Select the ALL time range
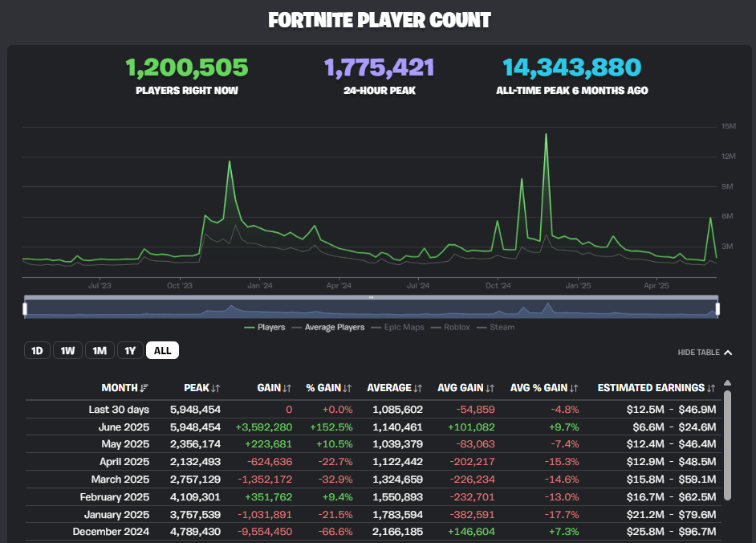Screen dimensions: 756x543 (x=162, y=350)
